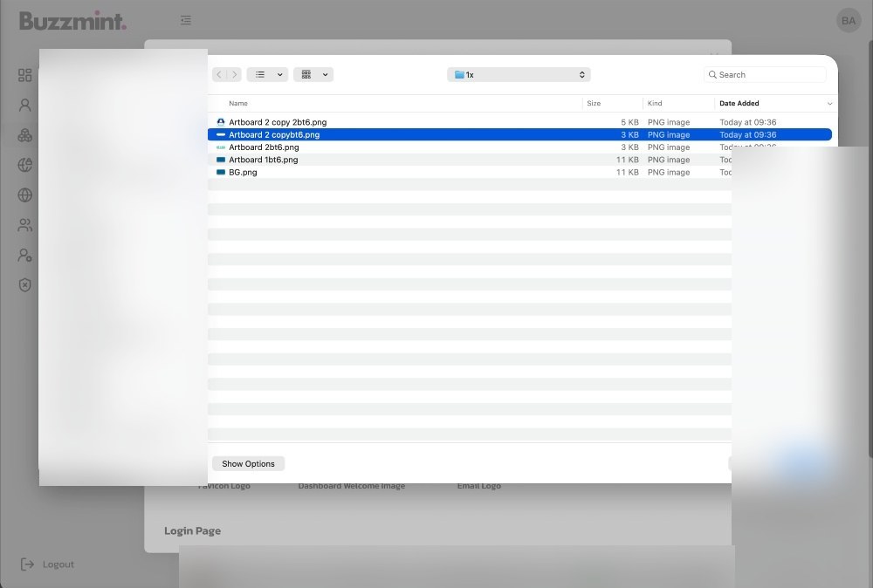Open the user settings sidebar icon
The image size is (873, 588).
[x=25, y=256]
